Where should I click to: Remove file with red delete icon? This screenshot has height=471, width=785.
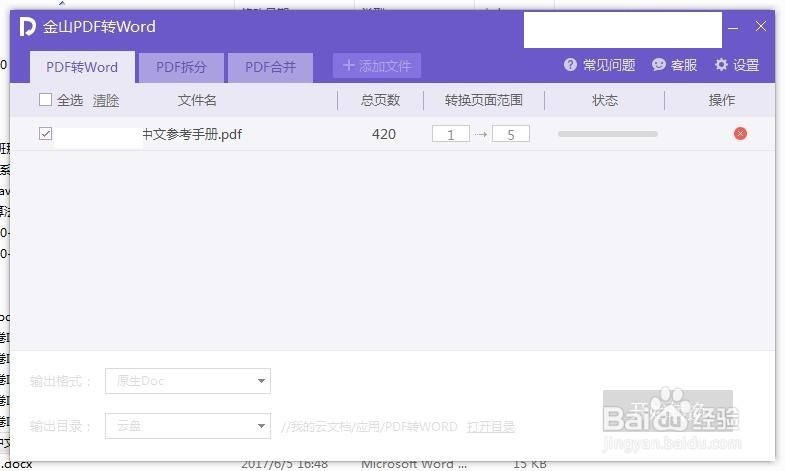pos(740,134)
